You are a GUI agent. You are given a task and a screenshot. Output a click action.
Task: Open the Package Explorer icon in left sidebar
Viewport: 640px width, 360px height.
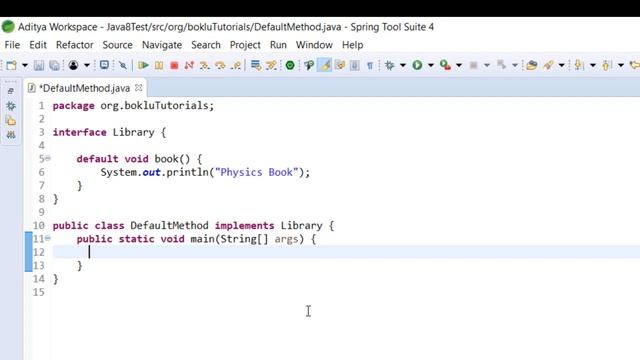[x=11, y=121]
